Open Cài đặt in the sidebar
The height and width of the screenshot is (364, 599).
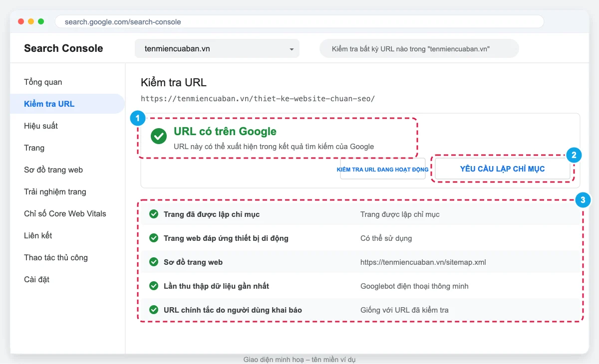tap(36, 280)
